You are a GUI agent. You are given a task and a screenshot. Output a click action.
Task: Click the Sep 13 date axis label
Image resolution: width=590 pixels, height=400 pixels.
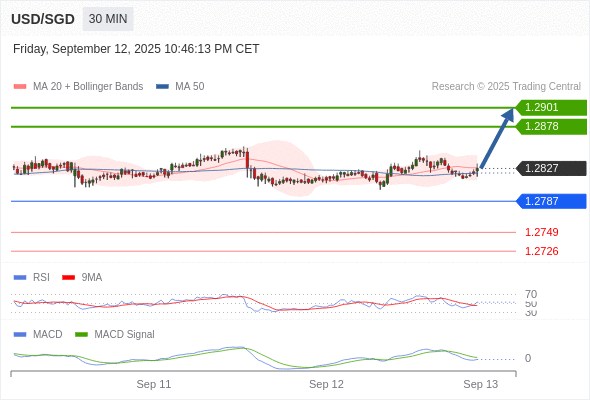[x=481, y=384]
